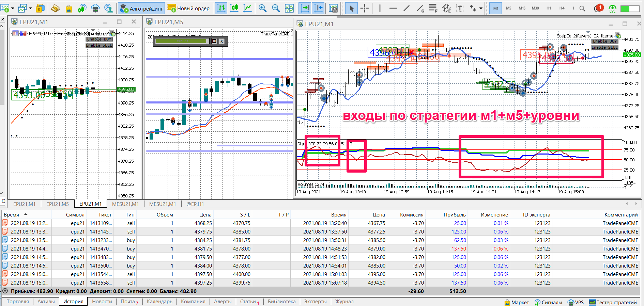Select the equidistant channel tool
This screenshot has width=644, height=306.
(446, 8)
